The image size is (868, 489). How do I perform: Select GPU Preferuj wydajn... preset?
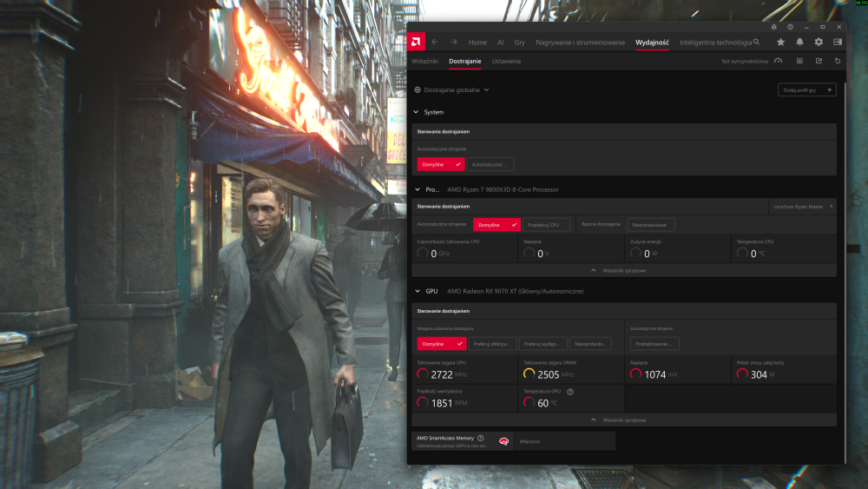543,344
